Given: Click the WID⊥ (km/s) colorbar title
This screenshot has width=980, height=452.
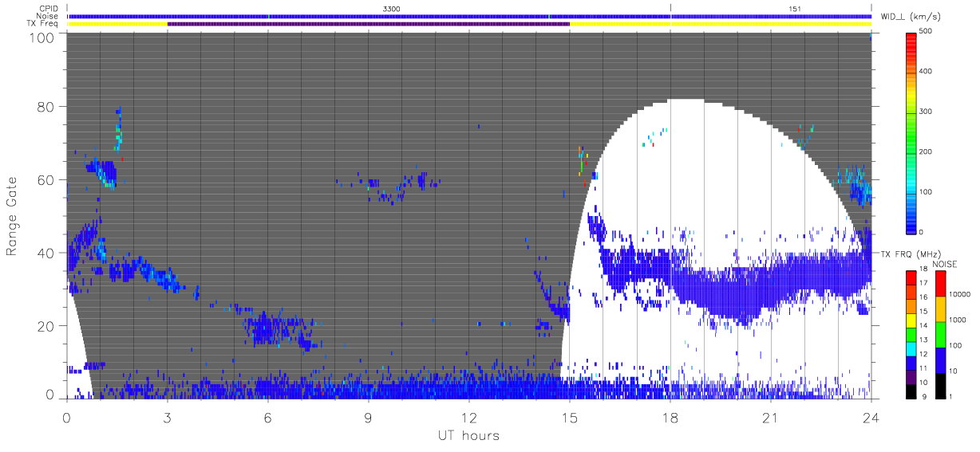Looking at the screenshot, I should tap(910, 16).
